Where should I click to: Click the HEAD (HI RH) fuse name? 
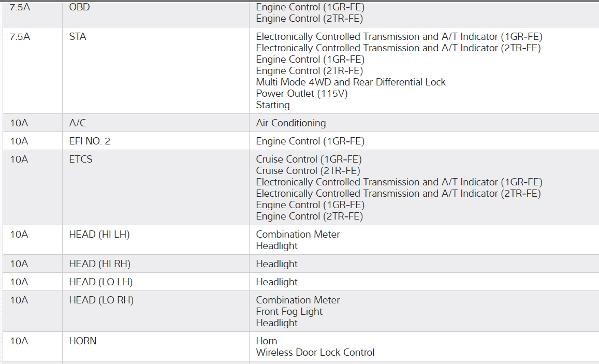(x=100, y=264)
